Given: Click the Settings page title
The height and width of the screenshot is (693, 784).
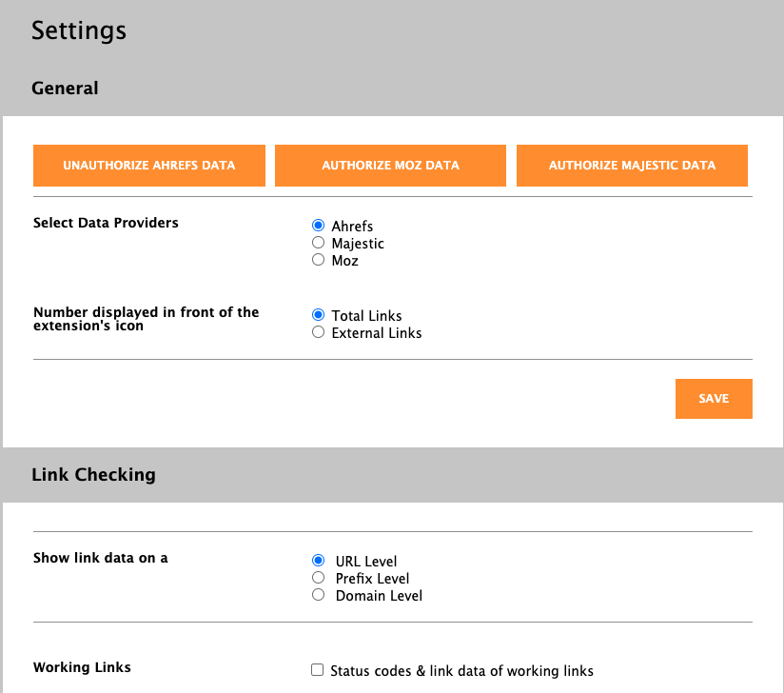Looking at the screenshot, I should click(x=79, y=30).
